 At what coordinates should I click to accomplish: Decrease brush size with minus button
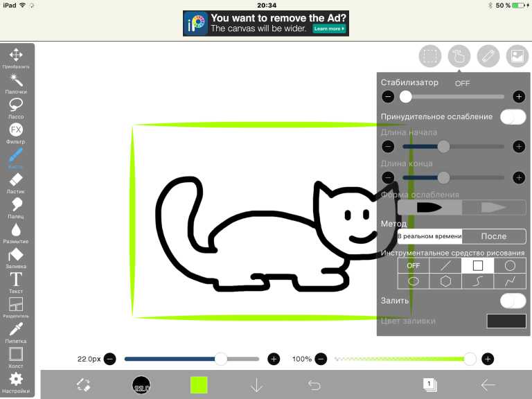(109, 359)
